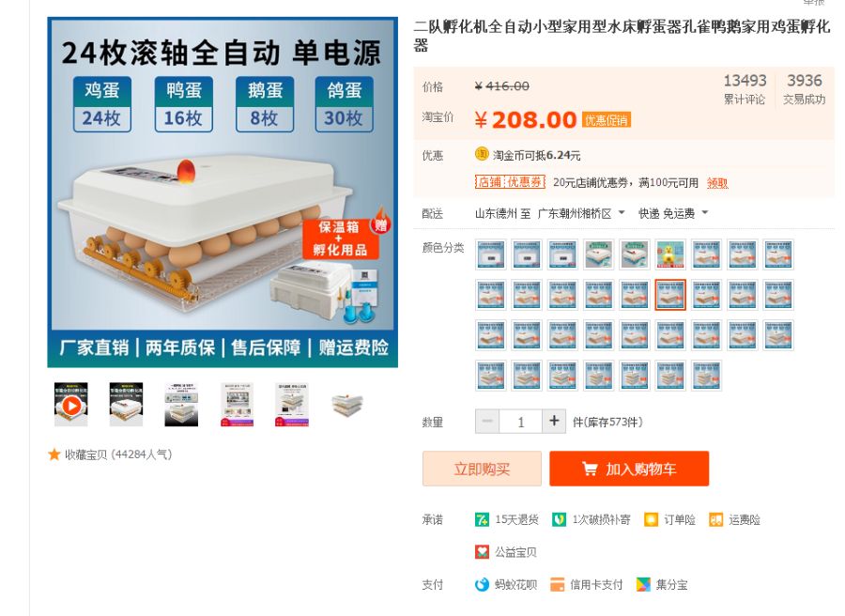
Task: Select the yellow duck color option swatch
Action: point(670,254)
